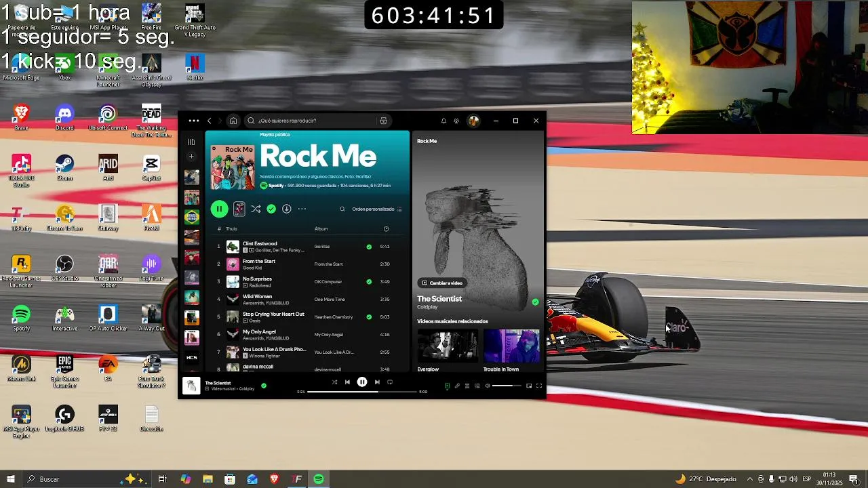868x488 pixels.
Task: Select 'Clint Eastwood' track row
Action: [307, 247]
